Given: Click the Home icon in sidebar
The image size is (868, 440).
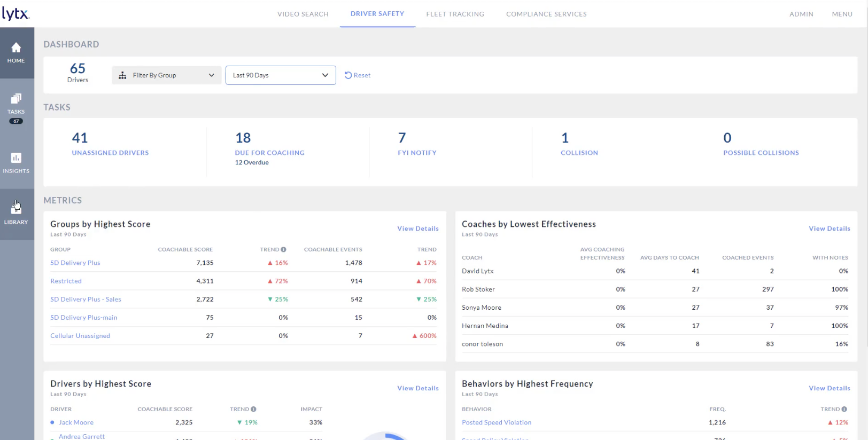Looking at the screenshot, I should (x=16, y=48).
